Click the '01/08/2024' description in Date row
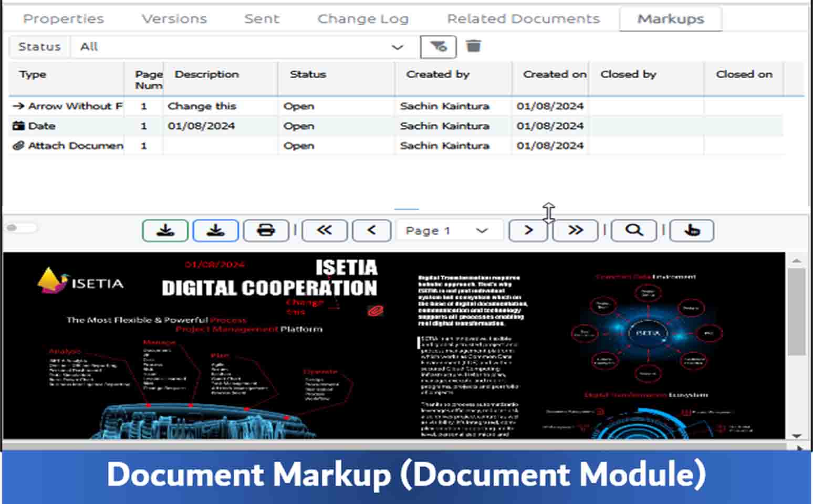The width and height of the screenshot is (813, 504). pyautogui.click(x=201, y=126)
